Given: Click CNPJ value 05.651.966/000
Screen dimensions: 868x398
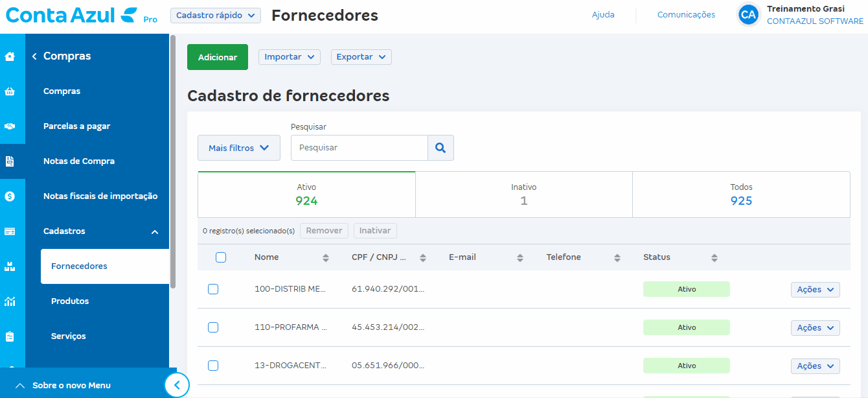Looking at the screenshot, I should point(388,366).
